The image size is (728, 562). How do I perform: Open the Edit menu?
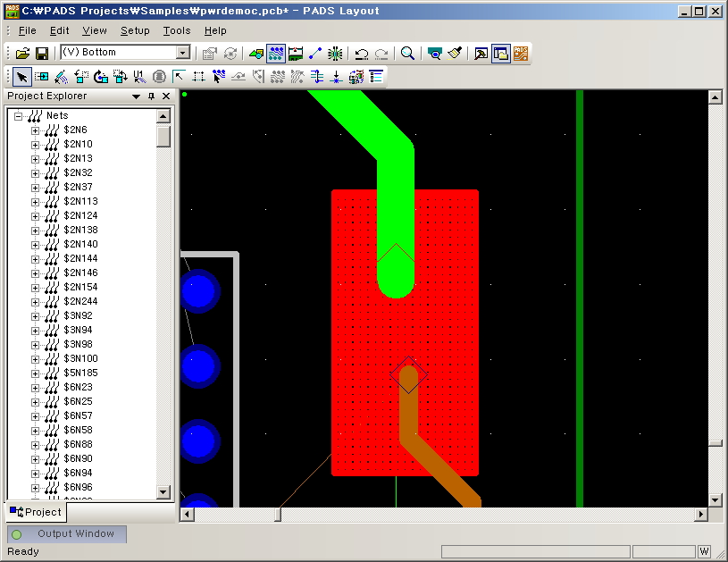pyautogui.click(x=60, y=30)
